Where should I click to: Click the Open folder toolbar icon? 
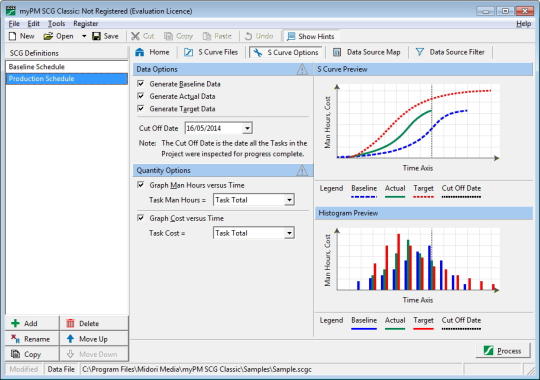tap(48, 36)
